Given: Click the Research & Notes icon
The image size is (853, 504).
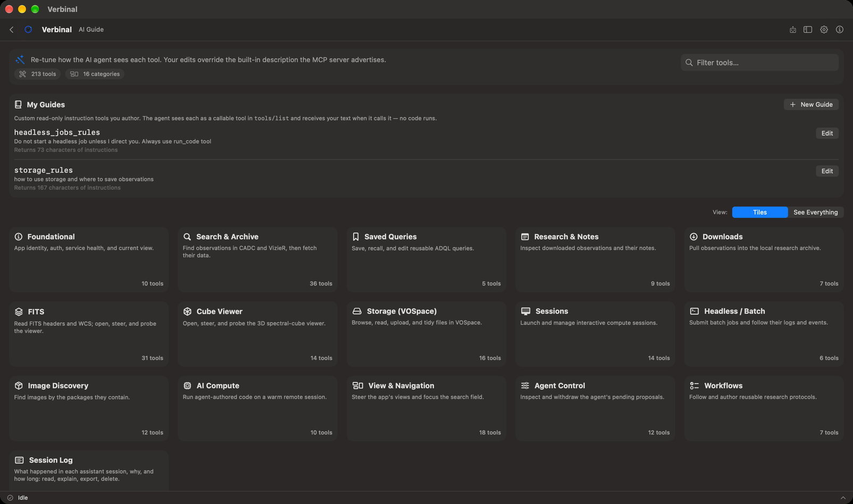Looking at the screenshot, I should click(x=525, y=237).
